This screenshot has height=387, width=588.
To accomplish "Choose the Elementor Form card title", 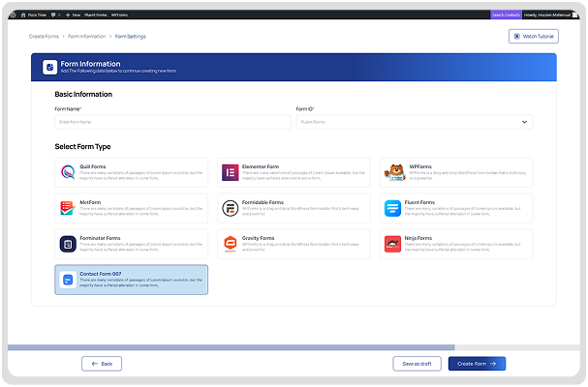I will point(261,166).
